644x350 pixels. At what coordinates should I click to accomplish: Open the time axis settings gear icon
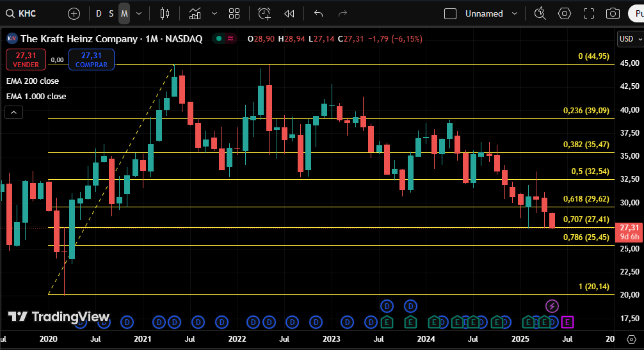tap(631, 339)
